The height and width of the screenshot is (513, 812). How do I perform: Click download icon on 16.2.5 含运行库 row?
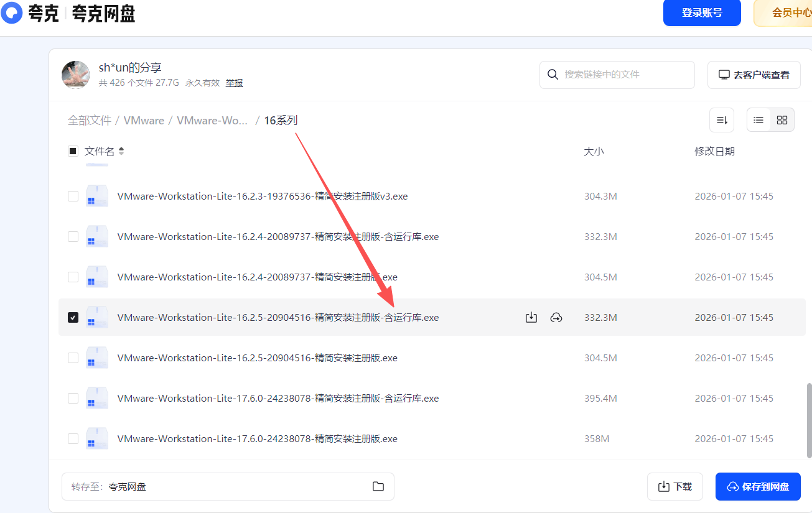coord(531,317)
